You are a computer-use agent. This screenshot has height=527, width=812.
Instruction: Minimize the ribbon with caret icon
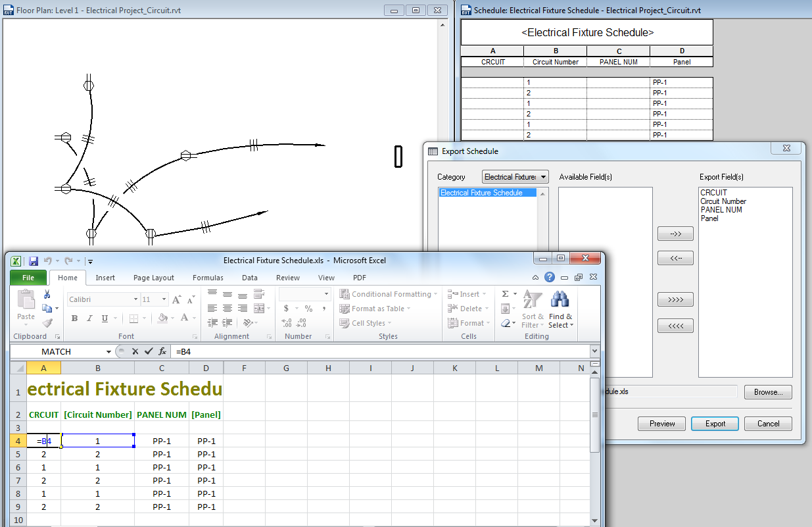click(x=535, y=278)
